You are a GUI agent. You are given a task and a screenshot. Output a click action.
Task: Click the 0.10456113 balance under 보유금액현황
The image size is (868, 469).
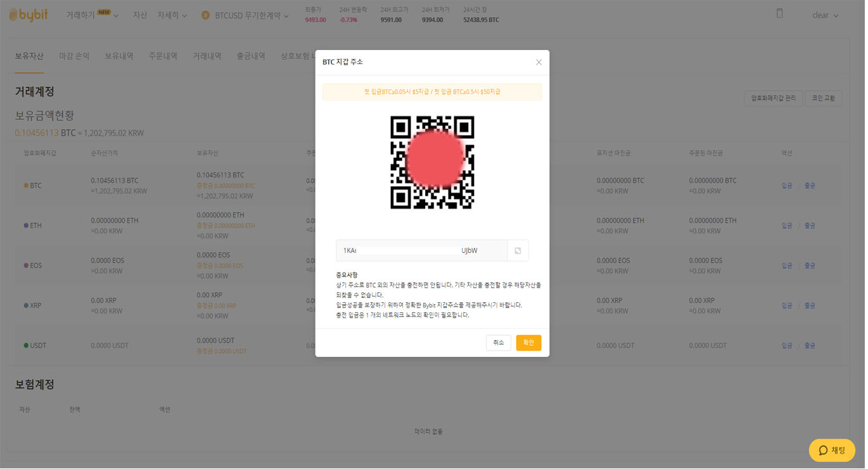point(37,133)
